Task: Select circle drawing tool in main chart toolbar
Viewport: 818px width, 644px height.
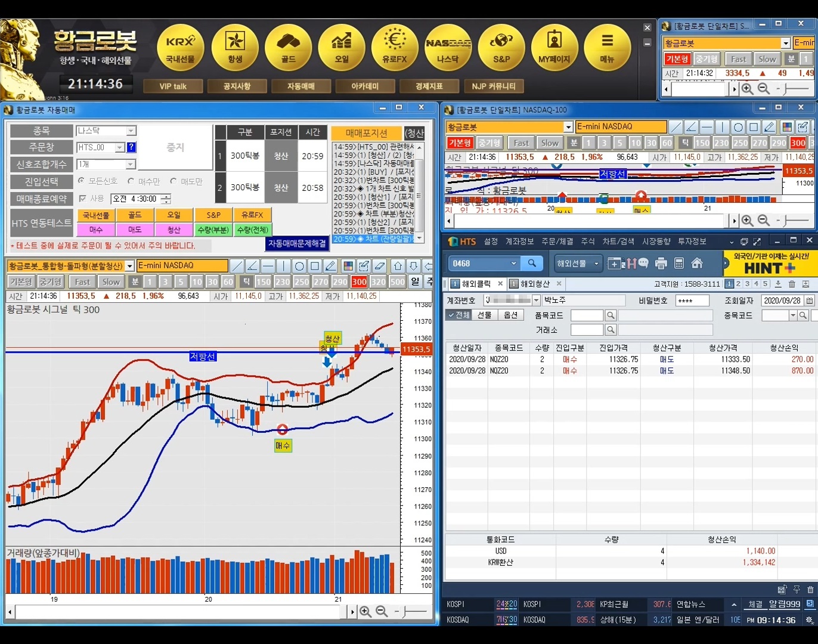Action: pyautogui.click(x=299, y=266)
